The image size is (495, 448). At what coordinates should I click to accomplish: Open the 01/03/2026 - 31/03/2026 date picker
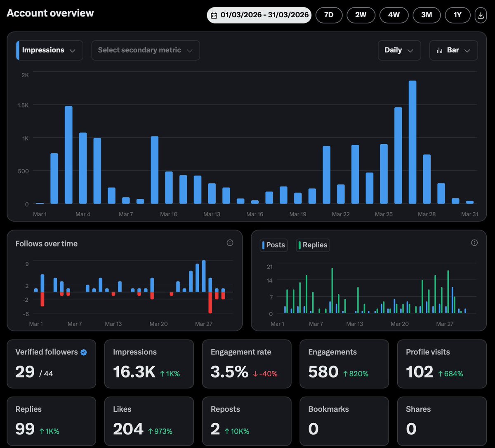259,15
